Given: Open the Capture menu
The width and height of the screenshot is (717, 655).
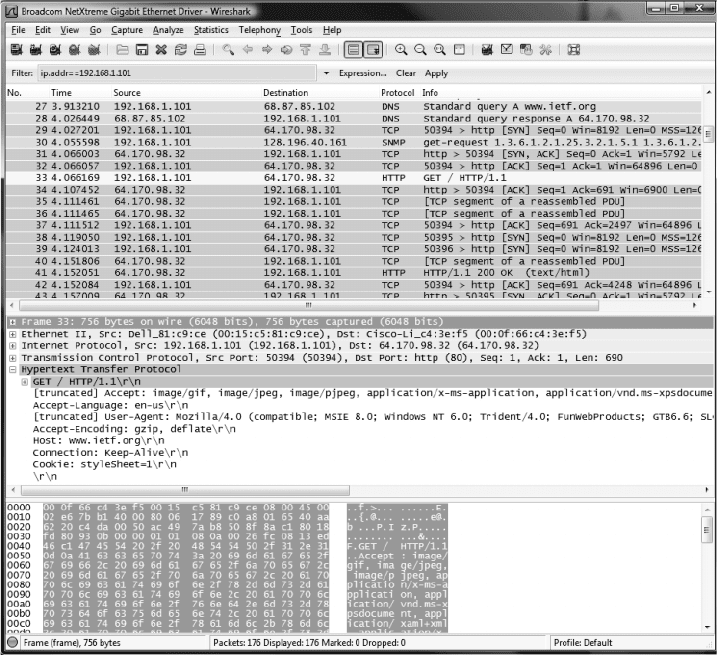Looking at the screenshot, I should [127, 30].
